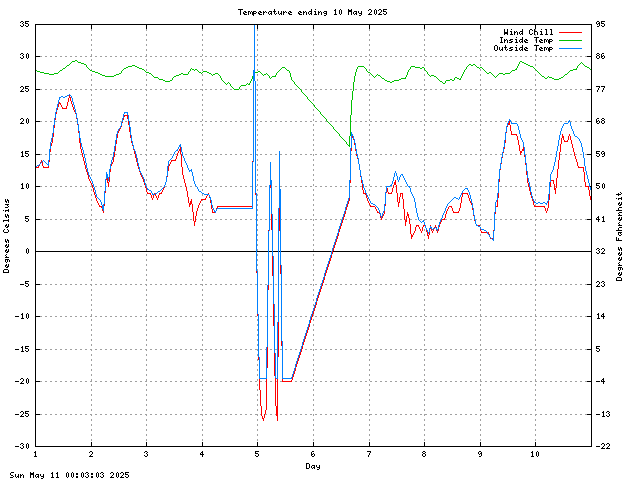The height and width of the screenshot is (480, 640).
Task: Click the -13 tick on the Fahrenheit axis
Action: (603, 414)
